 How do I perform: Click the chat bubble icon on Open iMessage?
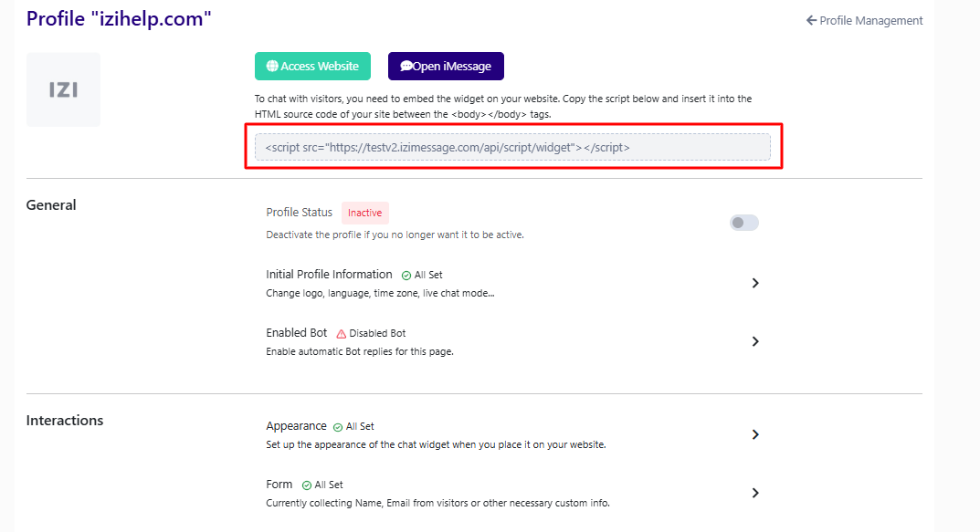click(406, 67)
